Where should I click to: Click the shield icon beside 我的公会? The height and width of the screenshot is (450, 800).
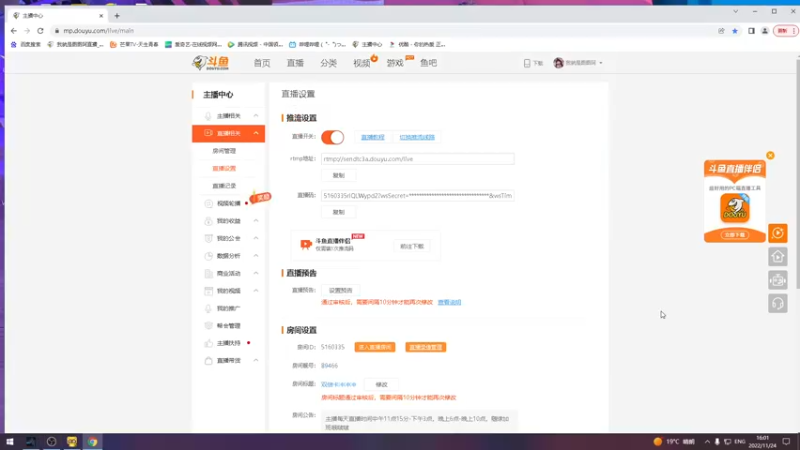pyautogui.click(x=208, y=238)
